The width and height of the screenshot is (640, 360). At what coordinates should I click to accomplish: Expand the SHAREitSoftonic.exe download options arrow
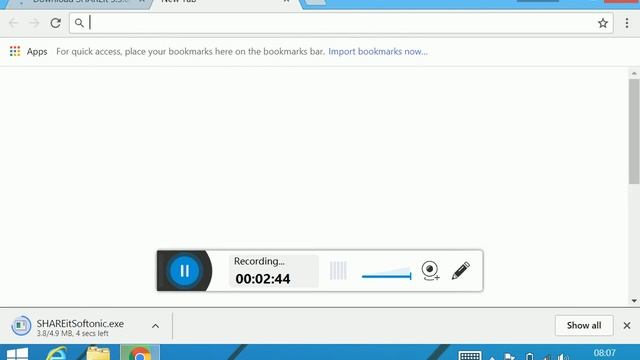coord(156,326)
